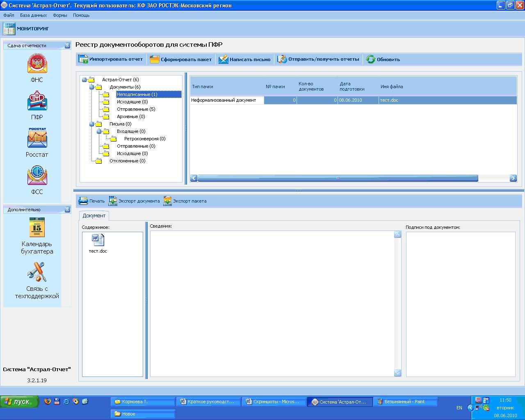
Task: Click Экспорт документа button
Action: pos(134,201)
